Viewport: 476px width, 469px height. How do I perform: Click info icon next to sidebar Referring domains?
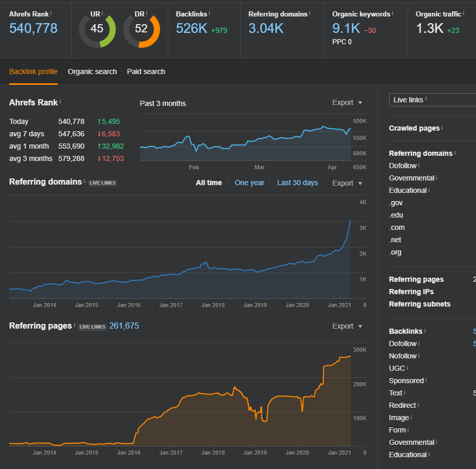pyautogui.click(x=455, y=153)
